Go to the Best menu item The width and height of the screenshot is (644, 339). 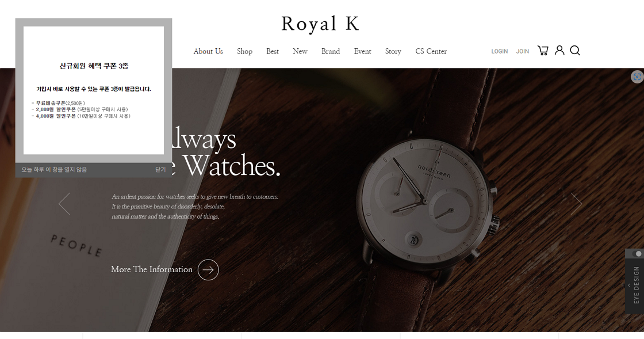coord(273,51)
